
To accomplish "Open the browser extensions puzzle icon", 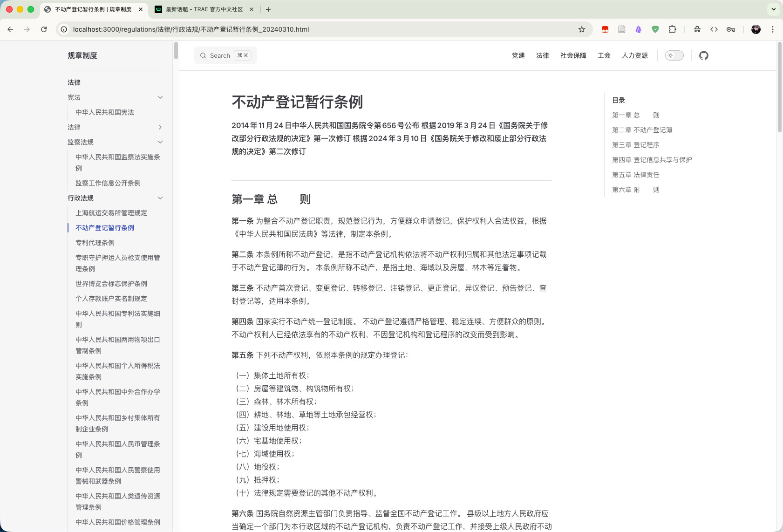I will pos(672,29).
